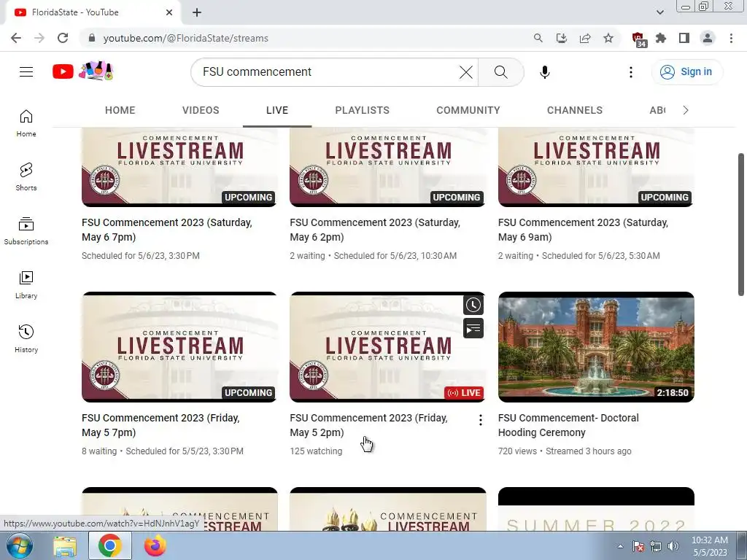Image resolution: width=747 pixels, height=560 pixels.
Task: Go to Home in the sidebar
Action: pos(26,123)
